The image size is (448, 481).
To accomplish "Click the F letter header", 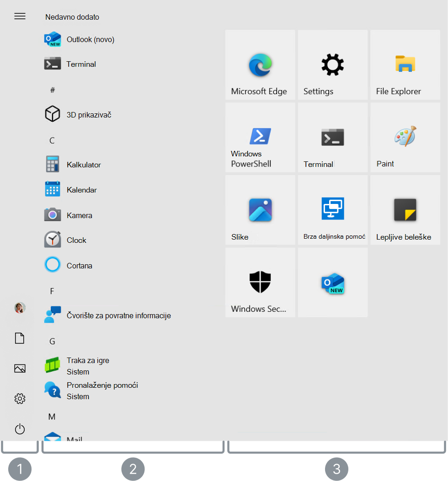I will tap(52, 291).
